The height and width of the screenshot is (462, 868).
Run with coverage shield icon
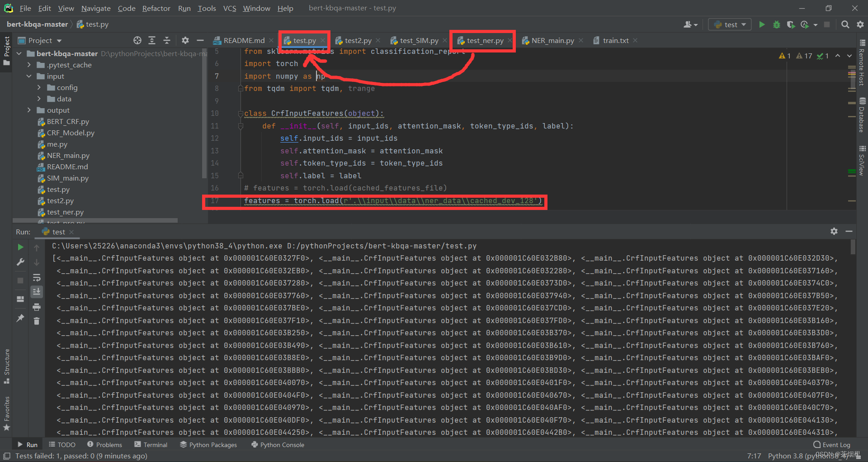[790, 24]
